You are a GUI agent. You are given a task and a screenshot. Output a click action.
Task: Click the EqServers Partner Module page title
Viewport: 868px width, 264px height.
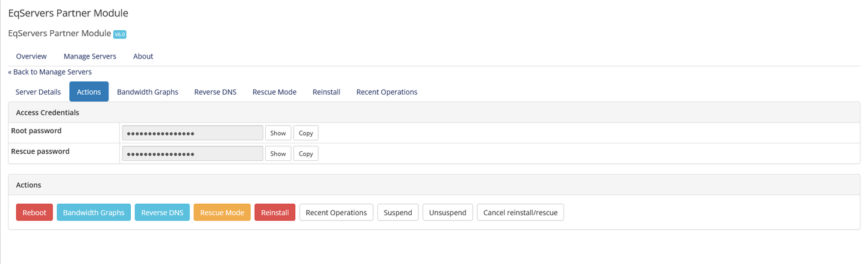coord(68,13)
